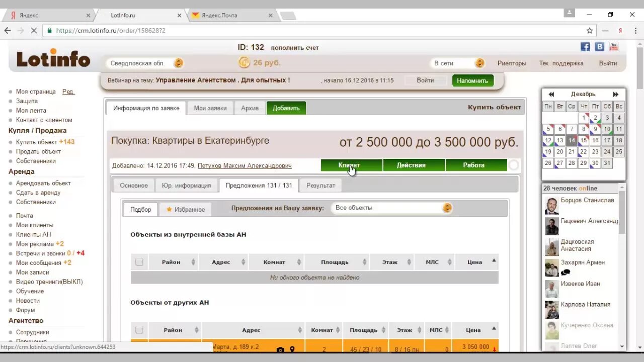
Task: Open the Работа dropdown menu
Action: [x=476, y=165]
